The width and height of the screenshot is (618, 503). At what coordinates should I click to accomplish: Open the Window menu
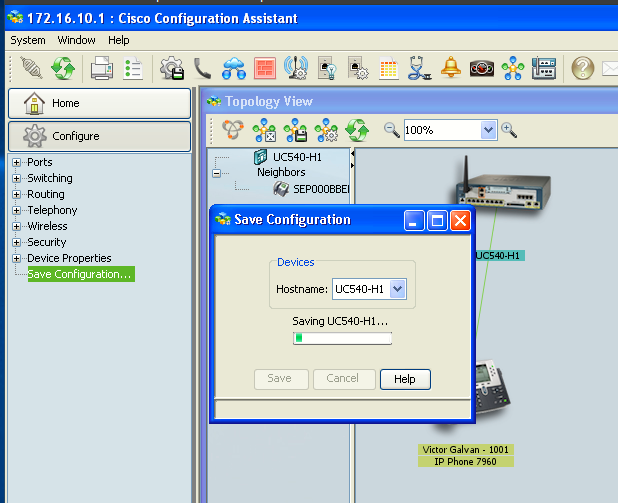[76, 40]
